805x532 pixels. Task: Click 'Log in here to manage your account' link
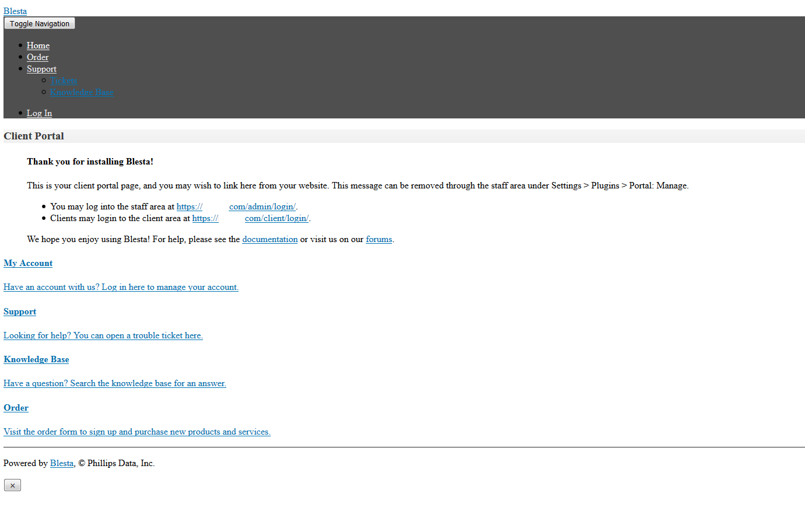[x=121, y=287]
